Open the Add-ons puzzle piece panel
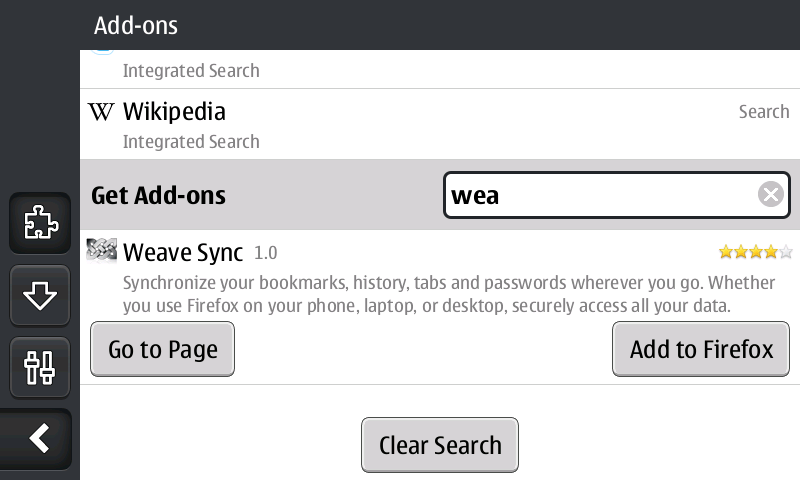 tap(40, 223)
